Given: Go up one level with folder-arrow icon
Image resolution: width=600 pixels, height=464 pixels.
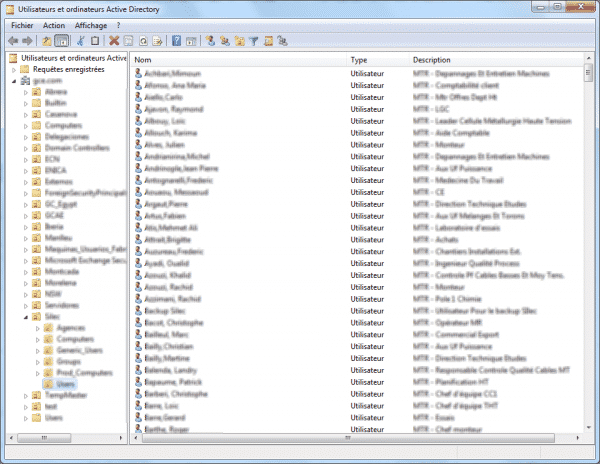Looking at the screenshot, I should [47, 41].
